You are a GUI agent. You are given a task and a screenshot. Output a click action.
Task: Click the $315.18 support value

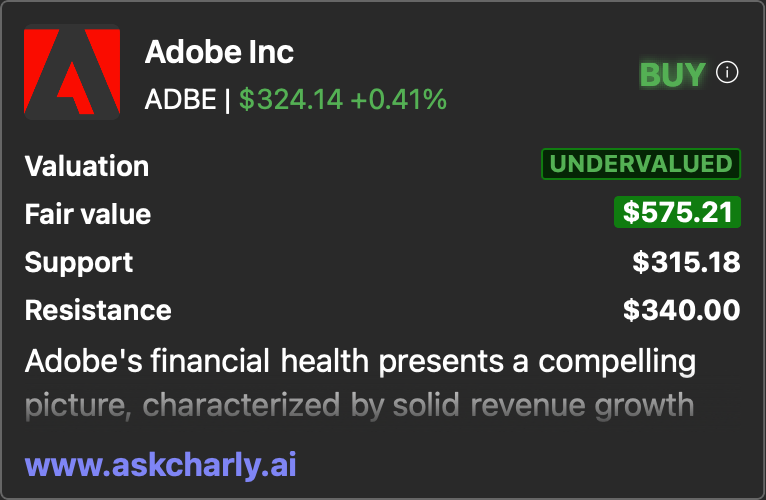pos(686,262)
